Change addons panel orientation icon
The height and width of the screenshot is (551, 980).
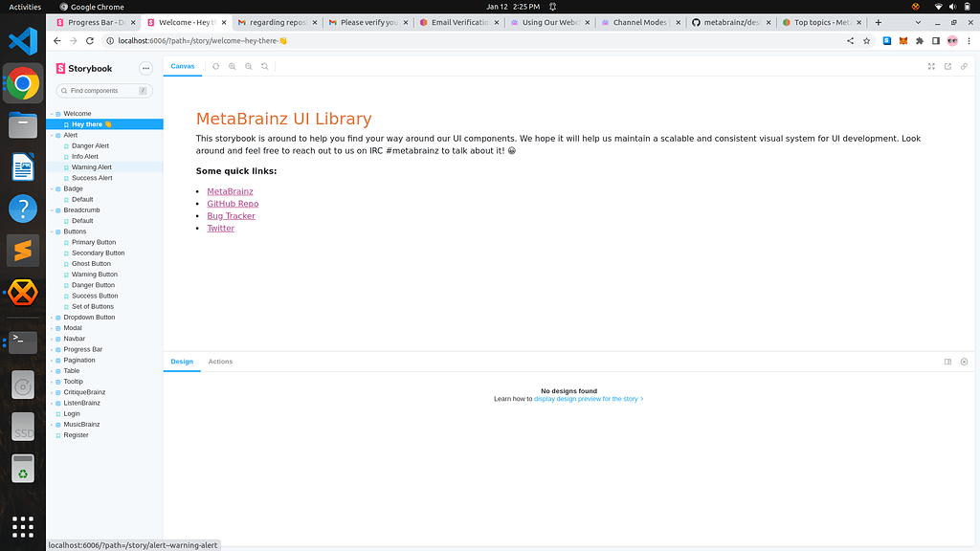947,362
